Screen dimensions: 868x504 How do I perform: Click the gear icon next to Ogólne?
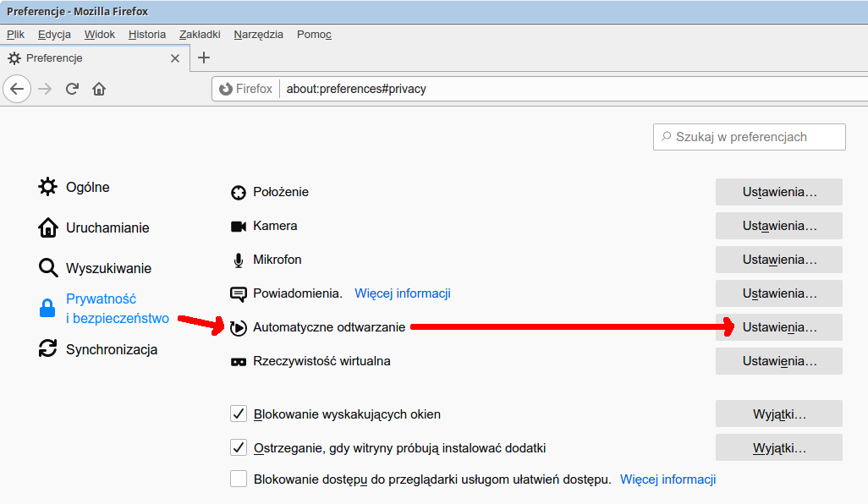pyautogui.click(x=47, y=186)
